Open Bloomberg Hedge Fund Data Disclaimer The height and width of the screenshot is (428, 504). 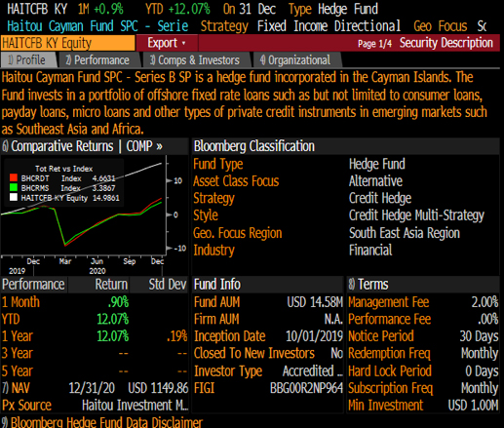tap(102, 422)
